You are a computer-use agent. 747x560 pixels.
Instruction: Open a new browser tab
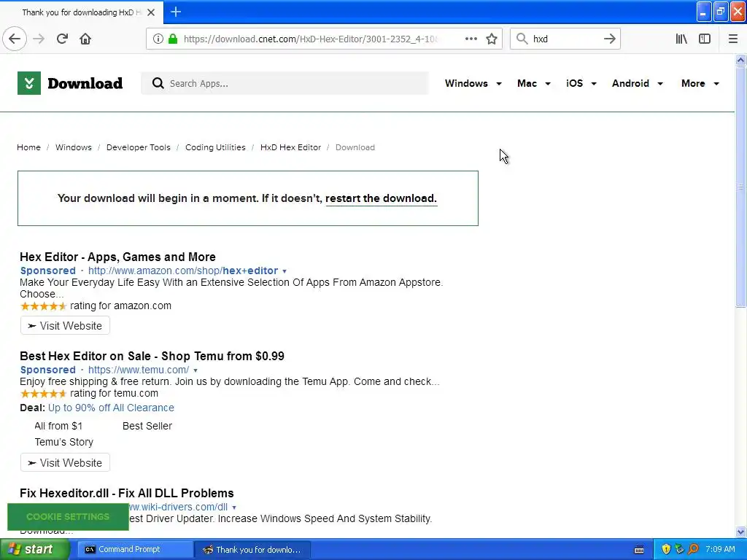176,12
